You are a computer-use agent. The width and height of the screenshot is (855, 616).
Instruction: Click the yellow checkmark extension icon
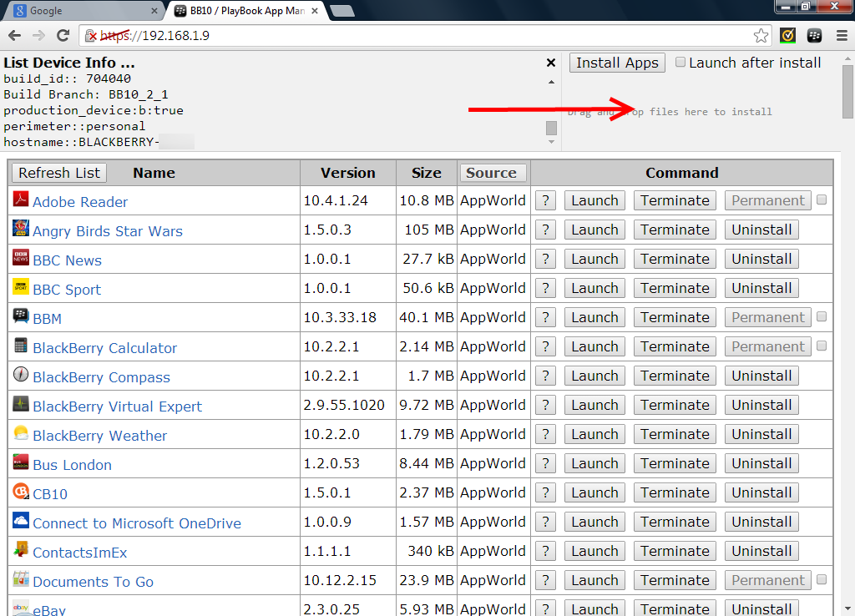click(x=787, y=36)
